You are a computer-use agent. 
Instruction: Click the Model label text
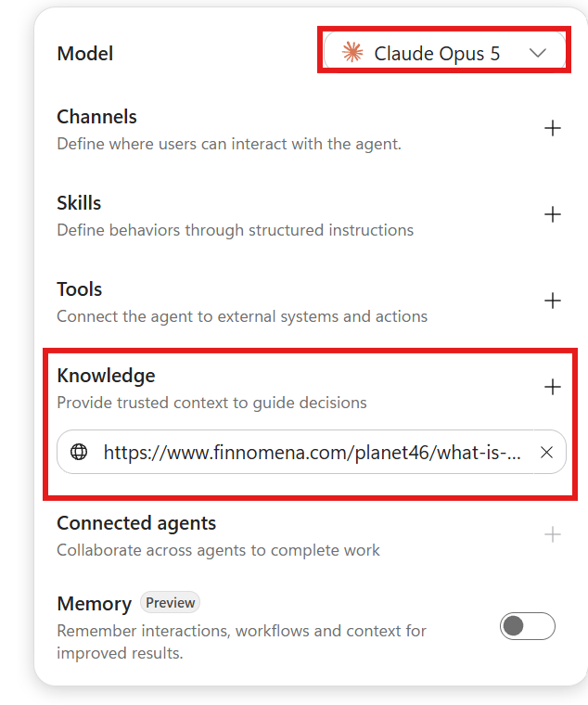point(85,54)
